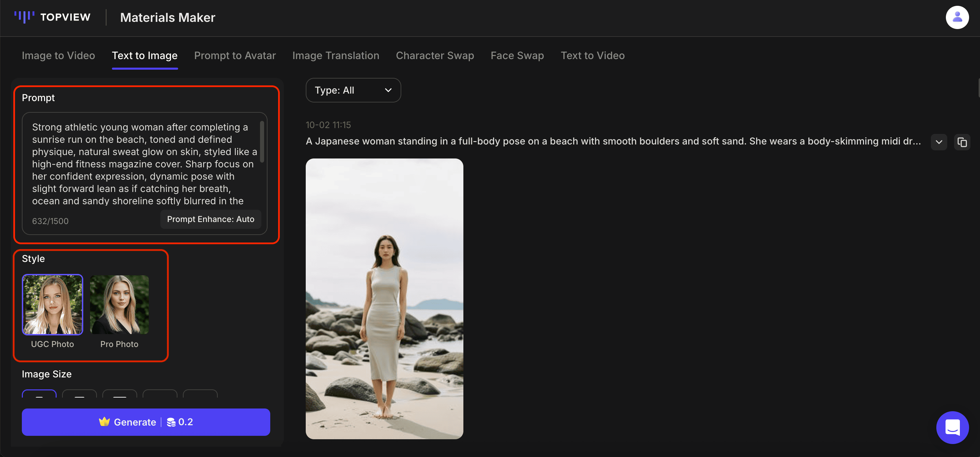Viewport: 980px width, 457px height.
Task: Click inside the Prompt text area
Action: point(141,164)
